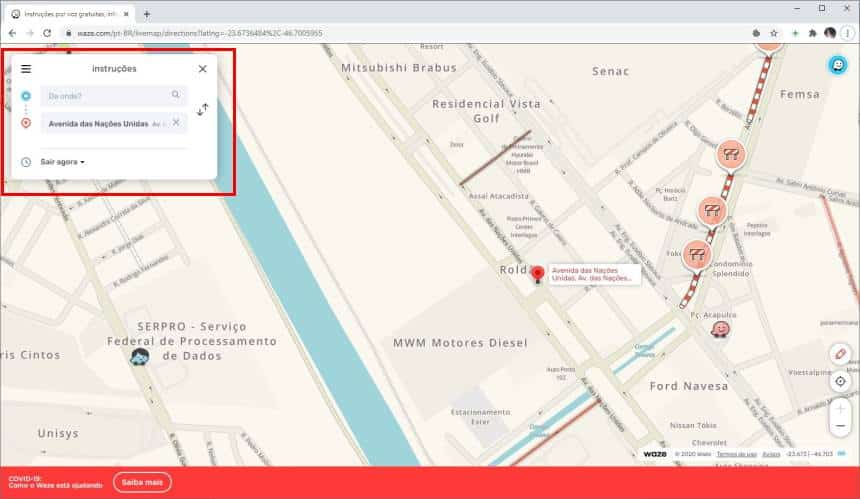
Task: Open the browser extensions puzzle icon
Action: (x=812, y=33)
